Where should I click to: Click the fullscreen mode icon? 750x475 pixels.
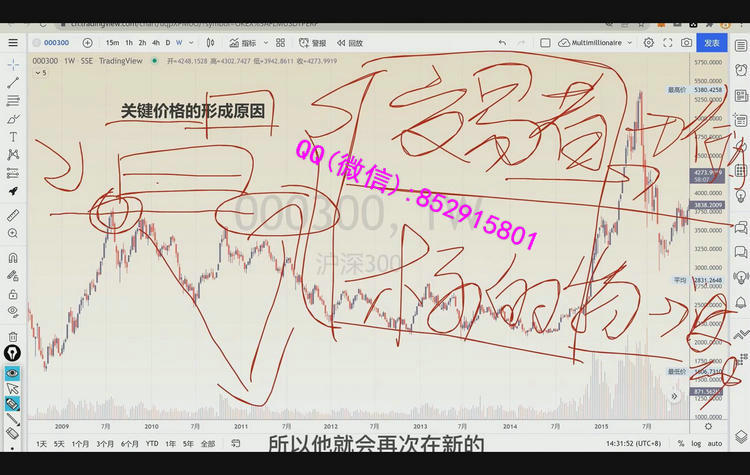point(667,43)
